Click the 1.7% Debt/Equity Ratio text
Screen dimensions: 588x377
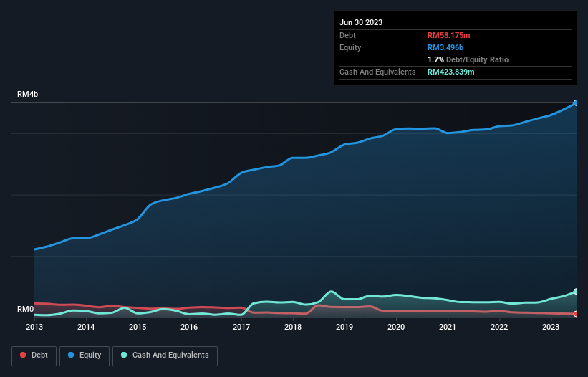coord(468,59)
